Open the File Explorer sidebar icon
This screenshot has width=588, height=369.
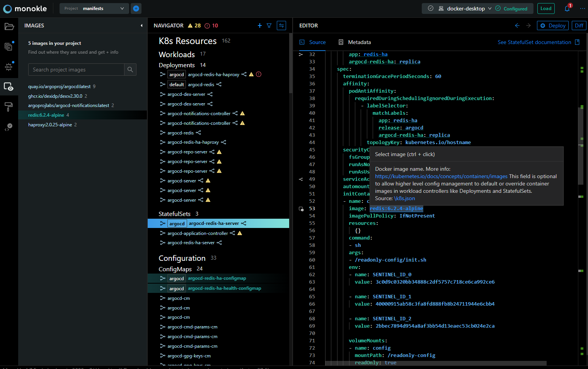(9, 26)
